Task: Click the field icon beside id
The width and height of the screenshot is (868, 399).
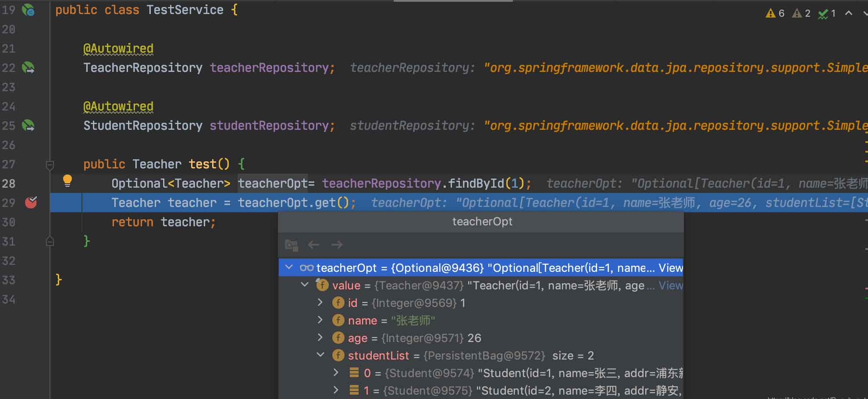Action: [338, 303]
